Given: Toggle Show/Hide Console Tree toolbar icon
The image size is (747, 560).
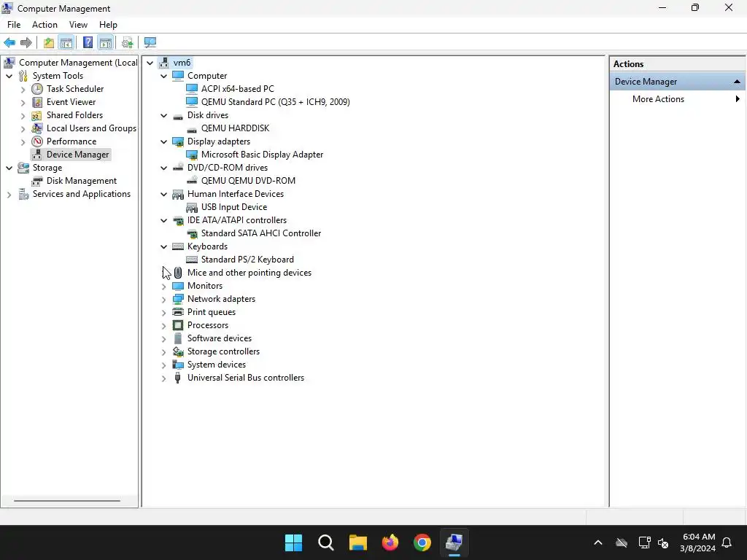Looking at the screenshot, I should tap(66, 42).
